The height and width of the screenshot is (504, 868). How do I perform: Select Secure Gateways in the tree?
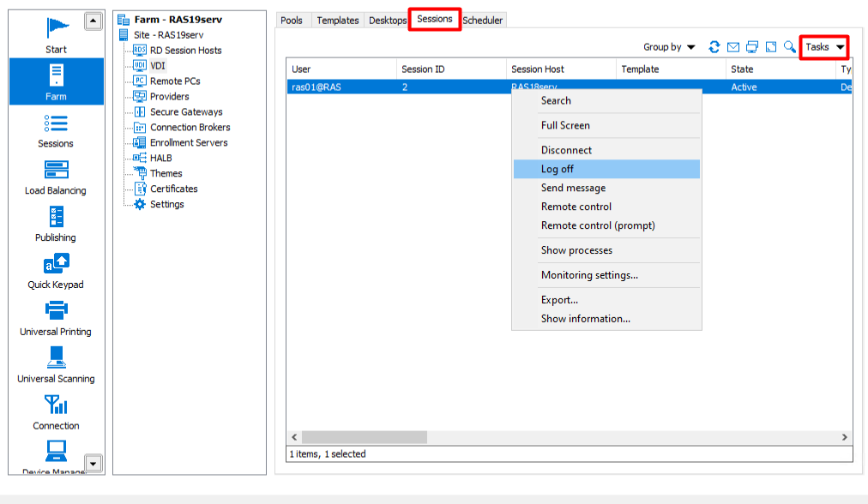coord(186,112)
